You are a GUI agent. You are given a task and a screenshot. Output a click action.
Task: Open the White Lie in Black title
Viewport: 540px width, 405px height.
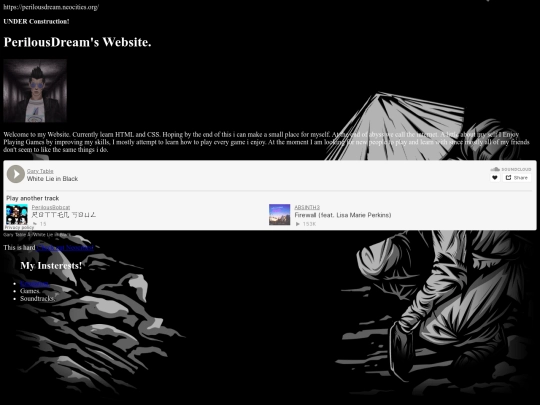coord(52,179)
